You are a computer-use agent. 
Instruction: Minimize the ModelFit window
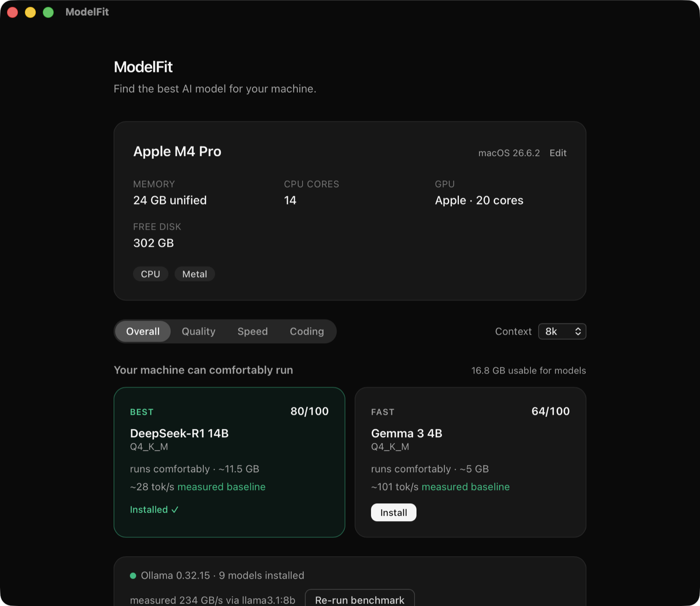[30, 12]
